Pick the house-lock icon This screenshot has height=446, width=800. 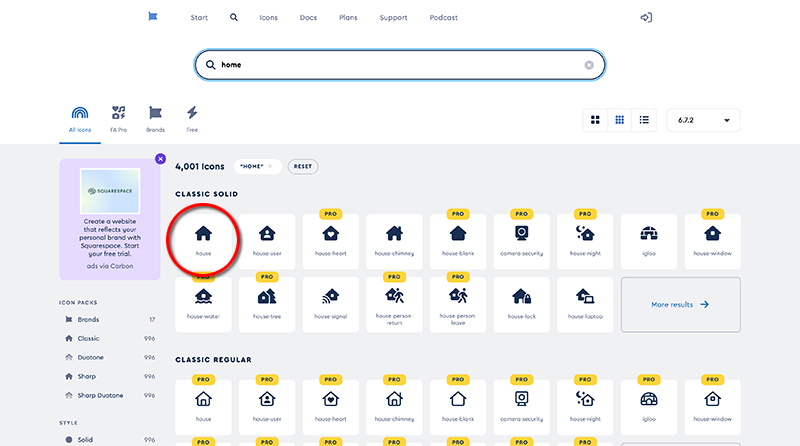[x=521, y=299]
